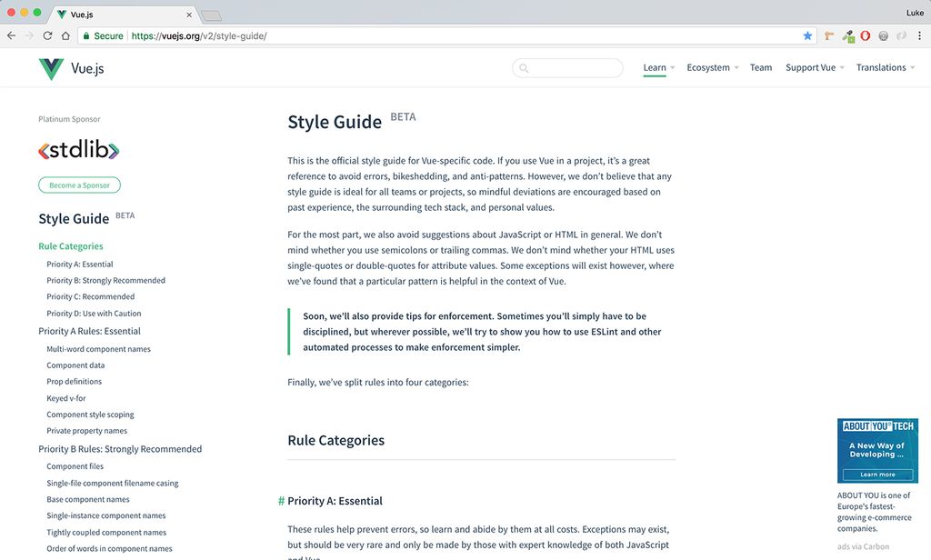Click the Become a Sponsor button

pos(79,185)
